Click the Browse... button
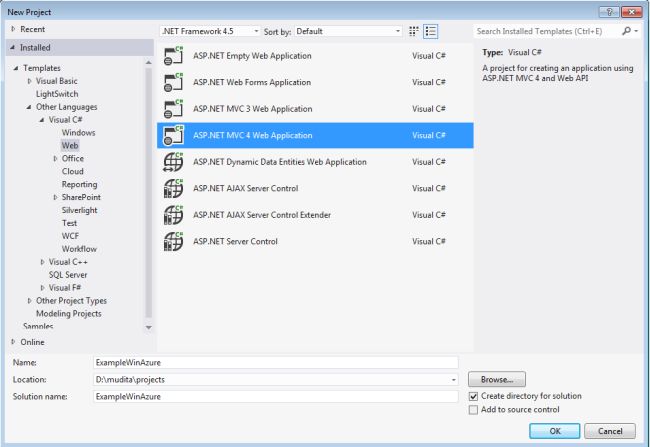This screenshot has width=650, height=447. coord(497,379)
